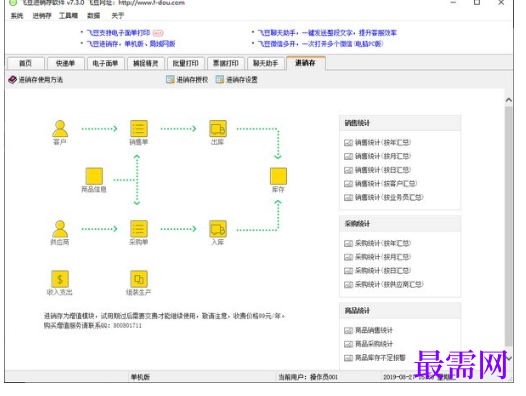526x396 pixels.
Task: Open chart icon for 商品销售统计
Action: [x=349, y=331]
